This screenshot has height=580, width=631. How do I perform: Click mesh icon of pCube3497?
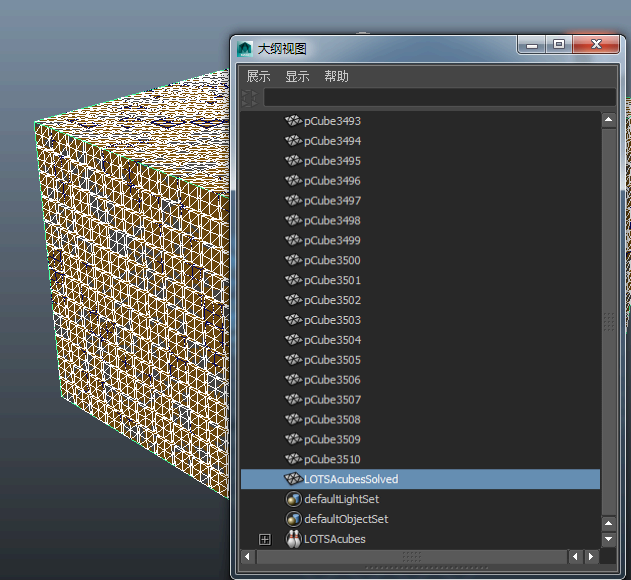tap(293, 200)
